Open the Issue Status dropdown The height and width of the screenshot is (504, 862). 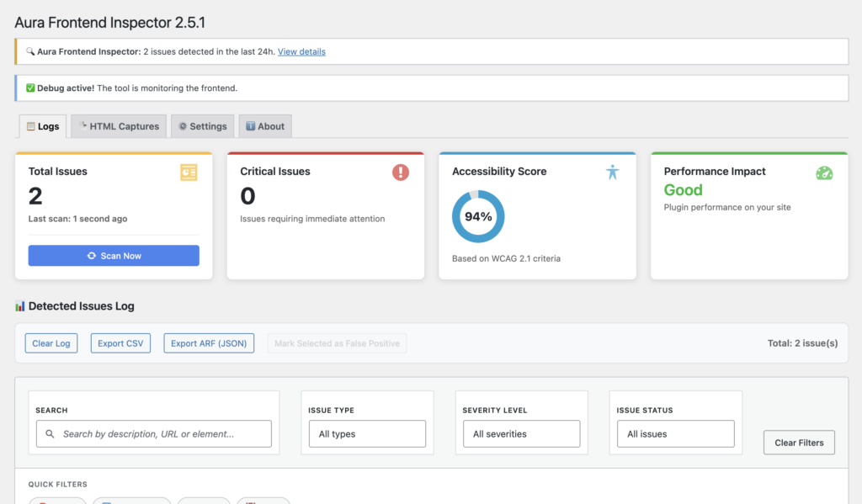tap(675, 434)
